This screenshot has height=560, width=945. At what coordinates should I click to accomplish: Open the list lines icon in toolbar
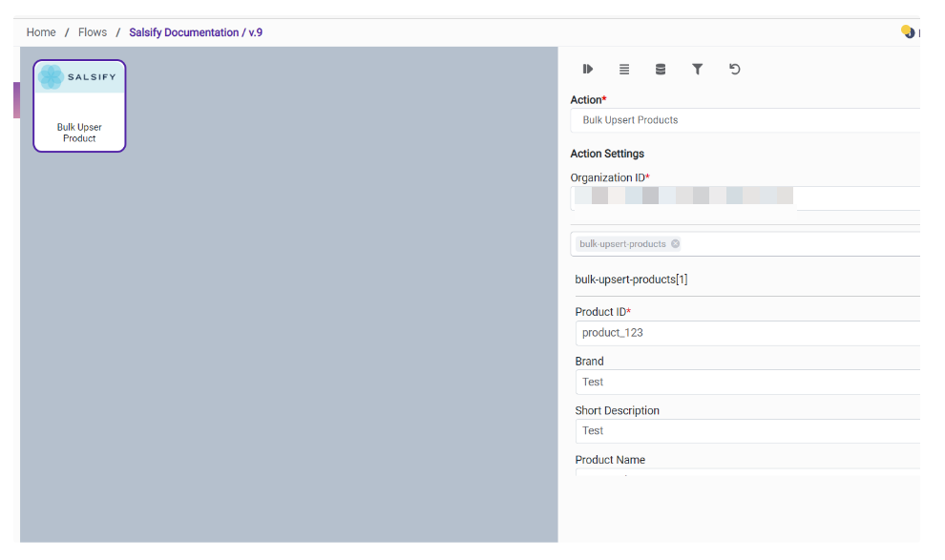point(624,70)
